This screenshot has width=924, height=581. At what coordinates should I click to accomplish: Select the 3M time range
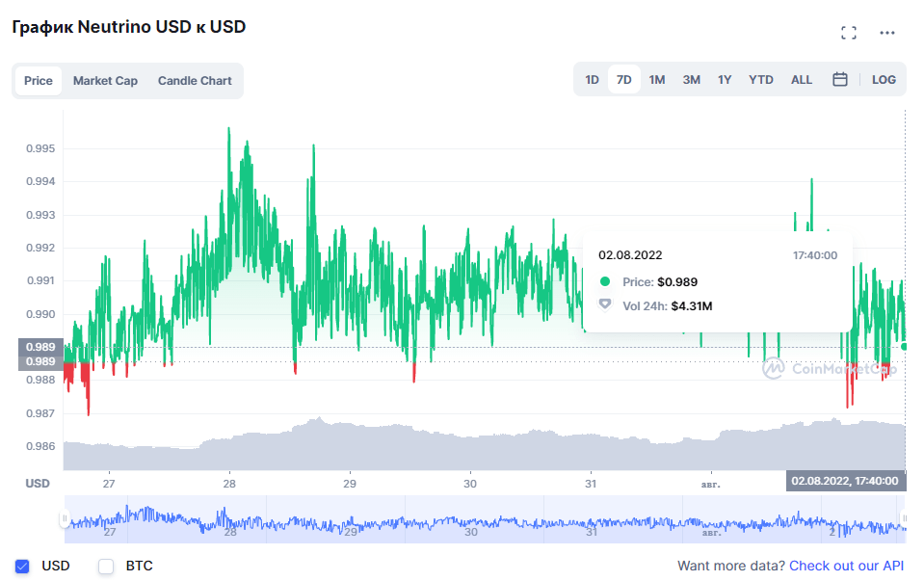[691, 80]
